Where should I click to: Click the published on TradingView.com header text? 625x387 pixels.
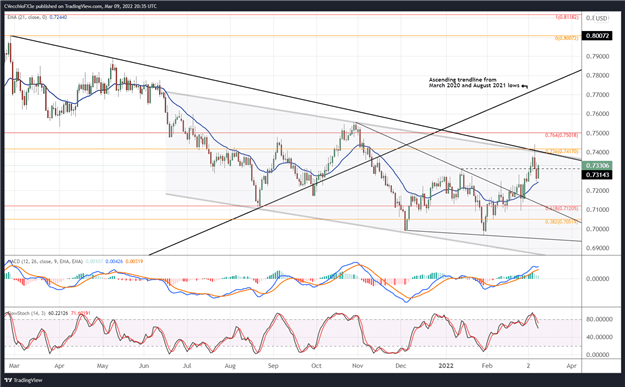81,6
